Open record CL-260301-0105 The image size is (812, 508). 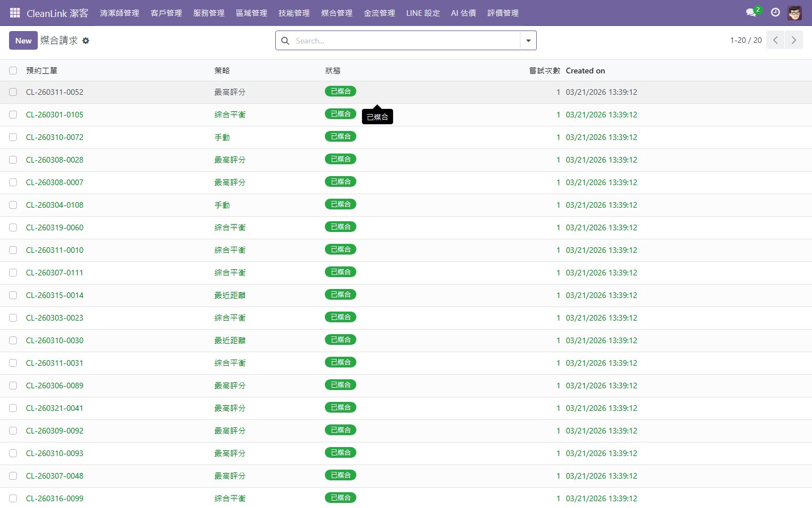click(x=55, y=115)
